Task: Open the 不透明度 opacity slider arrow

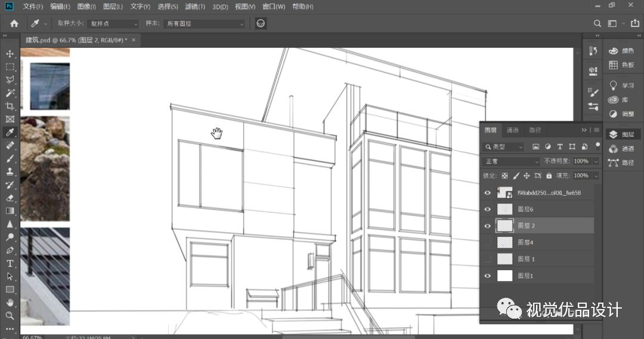Action: tap(596, 162)
